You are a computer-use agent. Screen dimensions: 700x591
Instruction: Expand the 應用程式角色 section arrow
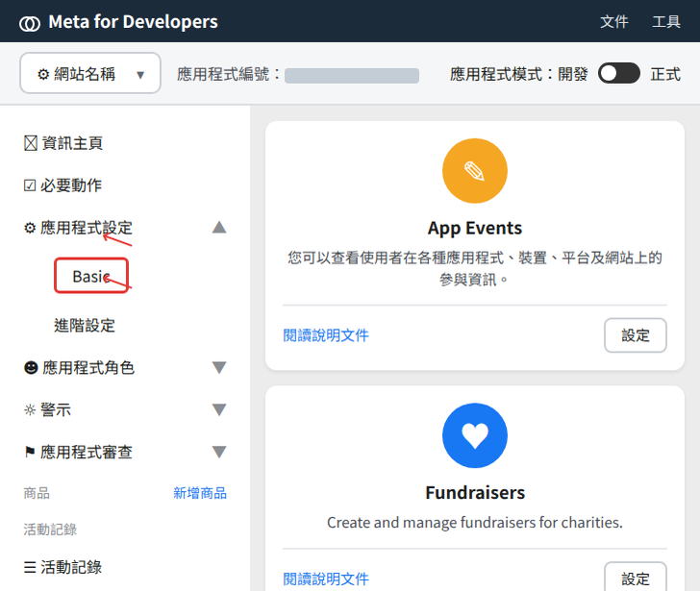pos(219,367)
